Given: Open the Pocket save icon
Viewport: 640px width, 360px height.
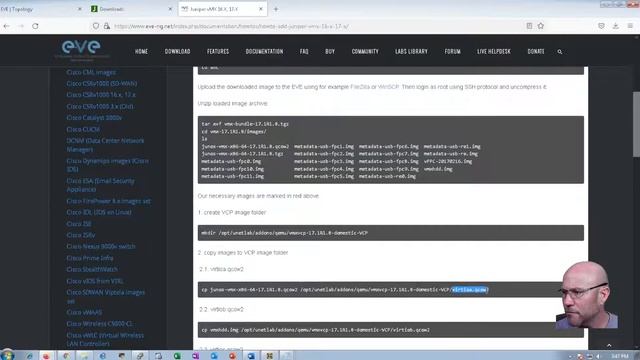Looking at the screenshot, I should [x=601, y=26].
